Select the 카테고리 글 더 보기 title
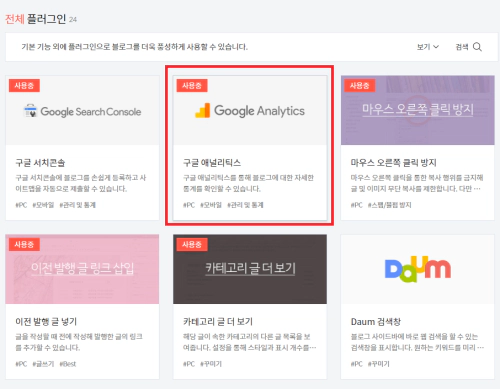 click(218, 322)
